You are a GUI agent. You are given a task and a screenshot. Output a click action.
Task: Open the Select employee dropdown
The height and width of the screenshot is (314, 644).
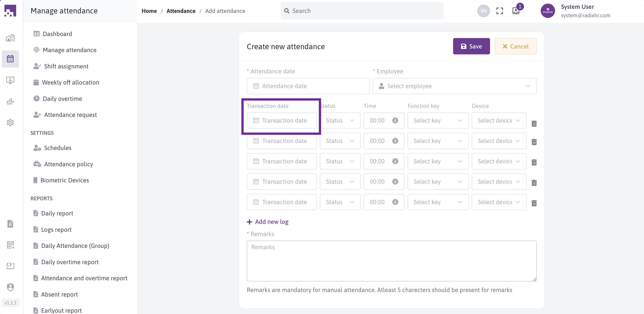pos(454,86)
